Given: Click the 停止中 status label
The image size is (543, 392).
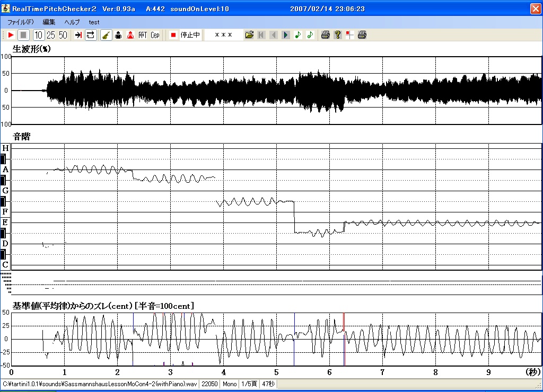Looking at the screenshot, I should tap(190, 35).
